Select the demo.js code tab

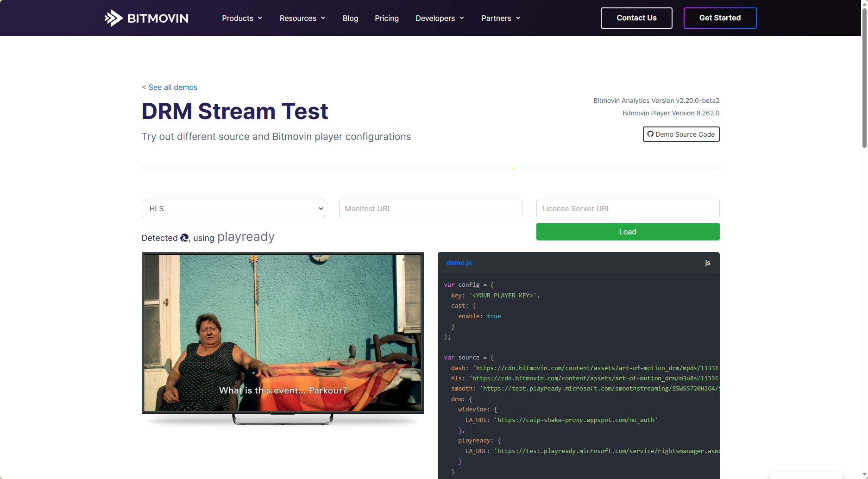point(459,263)
